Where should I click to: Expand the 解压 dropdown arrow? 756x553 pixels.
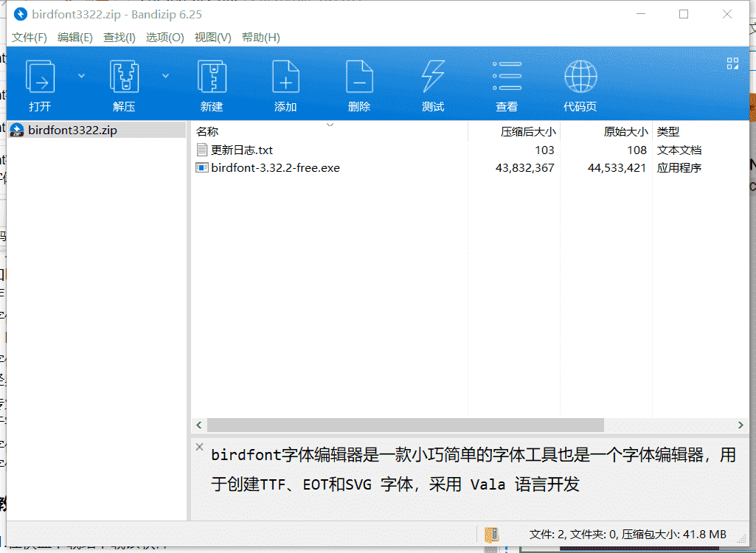165,76
